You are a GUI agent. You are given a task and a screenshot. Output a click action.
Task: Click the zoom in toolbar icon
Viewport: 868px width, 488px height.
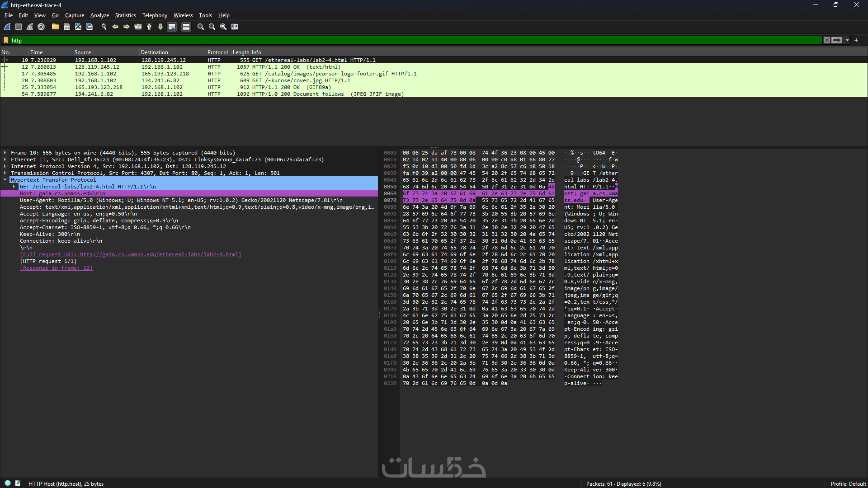[x=201, y=27]
